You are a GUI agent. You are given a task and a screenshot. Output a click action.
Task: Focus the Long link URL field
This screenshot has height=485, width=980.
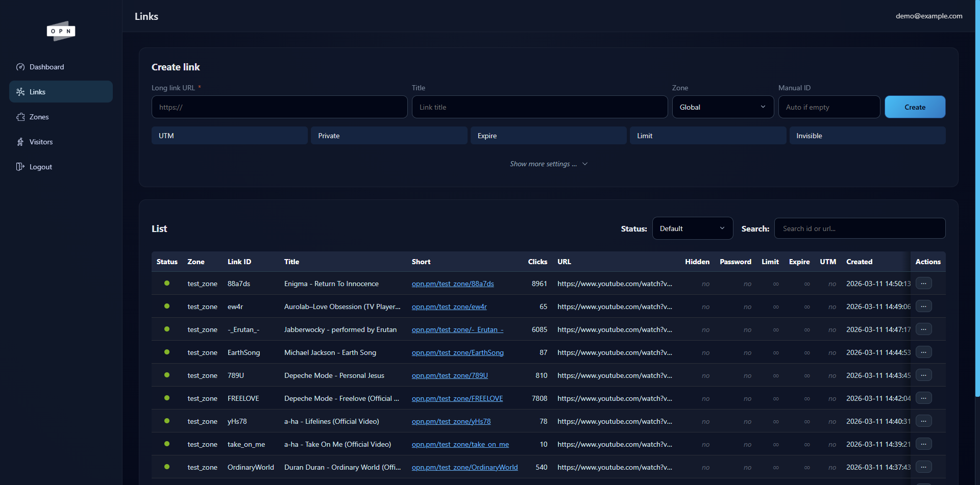point(279,107)
